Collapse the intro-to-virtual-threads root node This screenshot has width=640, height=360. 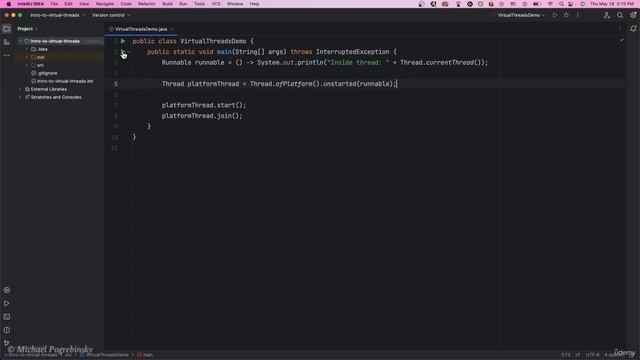click(x=20, y=41)
